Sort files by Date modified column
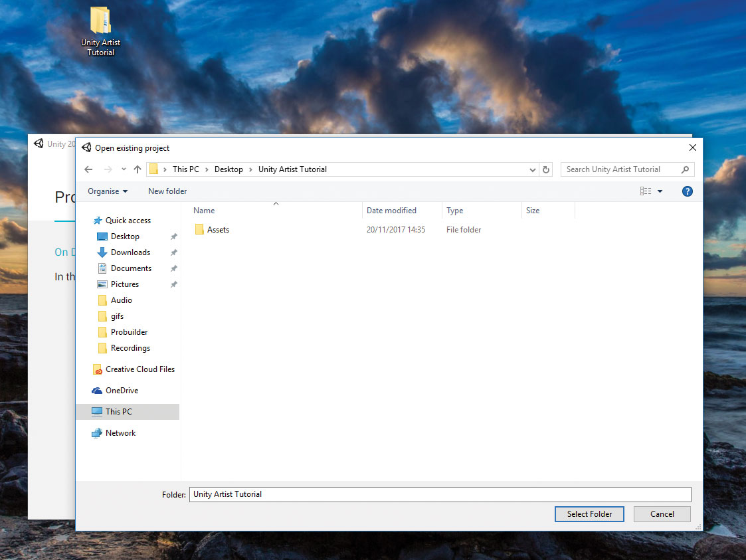 [x=391, y=211]
